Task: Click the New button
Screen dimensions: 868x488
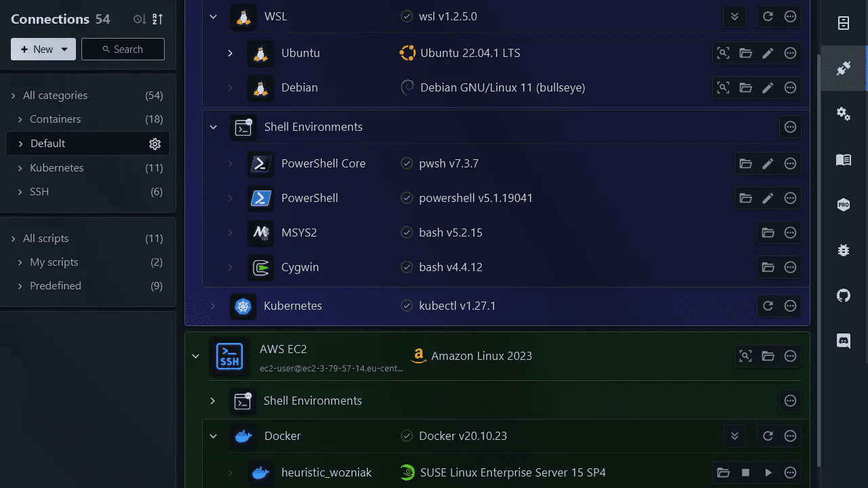Action: click(35, 49)
